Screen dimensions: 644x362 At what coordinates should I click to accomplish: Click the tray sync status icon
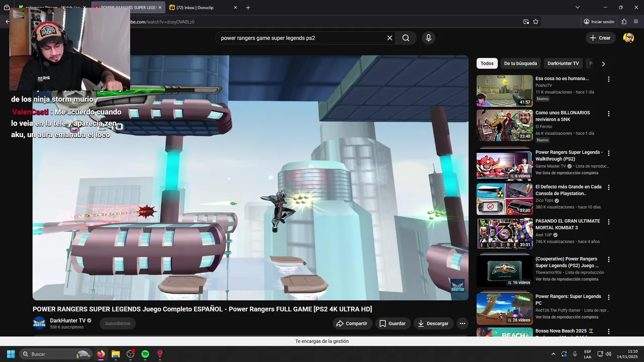pyautogui.click(x=564, y=354)
